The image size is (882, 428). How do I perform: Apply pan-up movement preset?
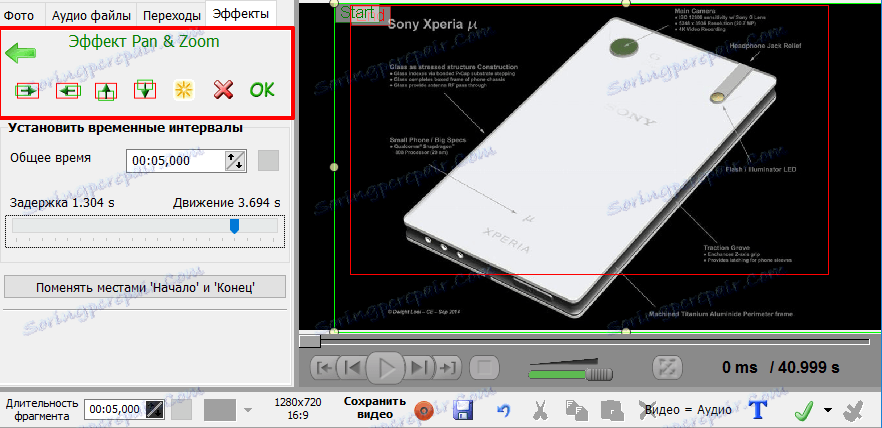coord(106,91)
